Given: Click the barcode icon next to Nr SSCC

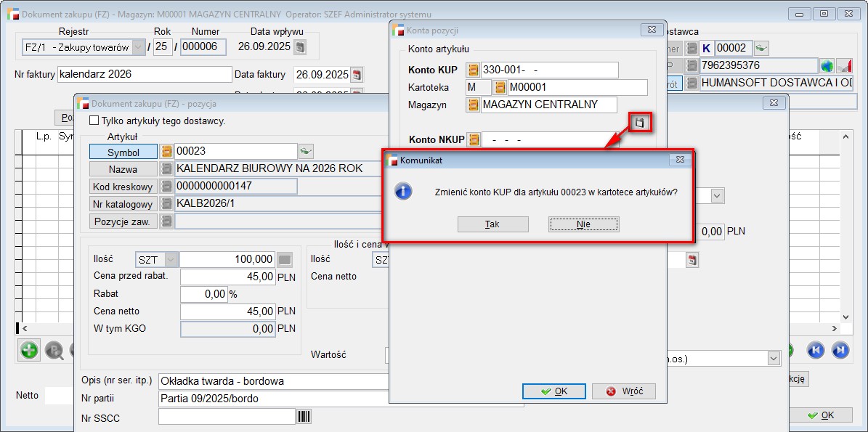Looking at the screenshot, I should click(x=304, y=416).
